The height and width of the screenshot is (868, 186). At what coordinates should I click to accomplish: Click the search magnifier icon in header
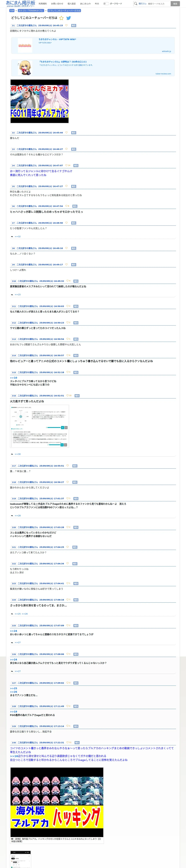click(x=136, y=4)
